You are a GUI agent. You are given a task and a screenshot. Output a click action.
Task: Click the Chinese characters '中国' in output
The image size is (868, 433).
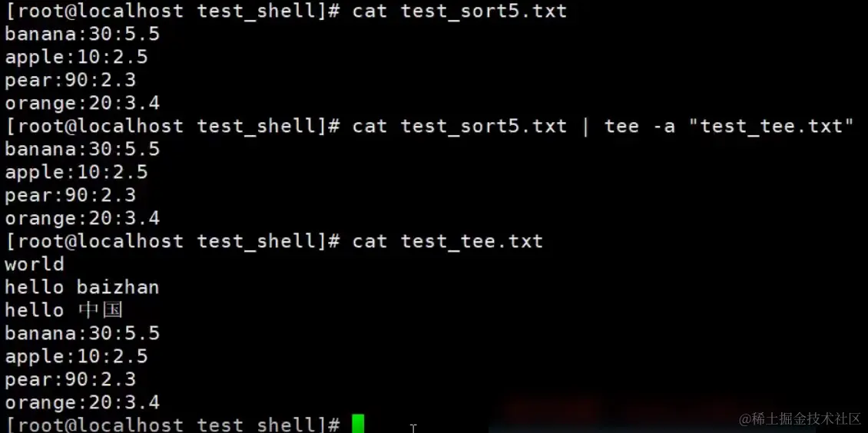click(x=100, y=309)
